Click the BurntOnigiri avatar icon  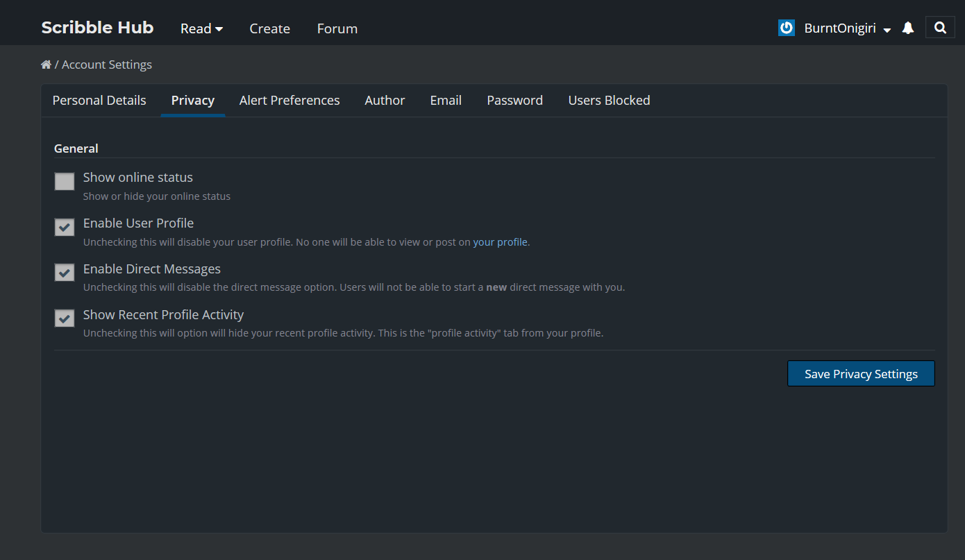point(786,28)
